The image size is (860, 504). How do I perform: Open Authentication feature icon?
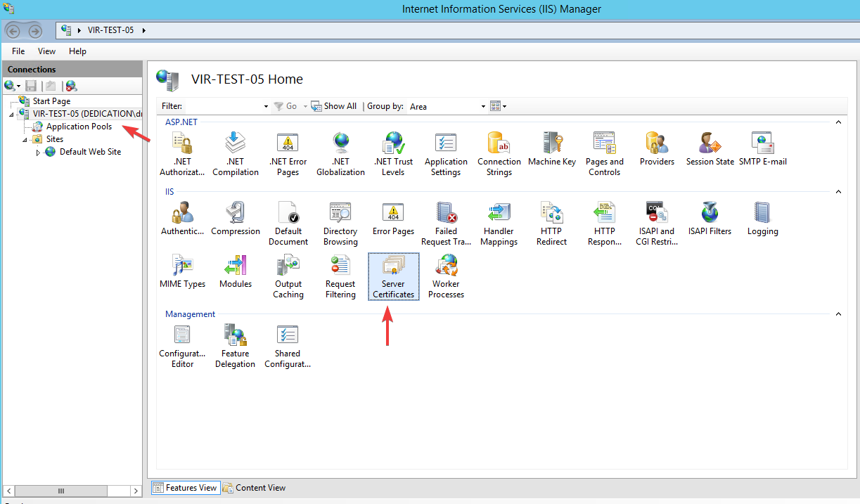(182, 219)
